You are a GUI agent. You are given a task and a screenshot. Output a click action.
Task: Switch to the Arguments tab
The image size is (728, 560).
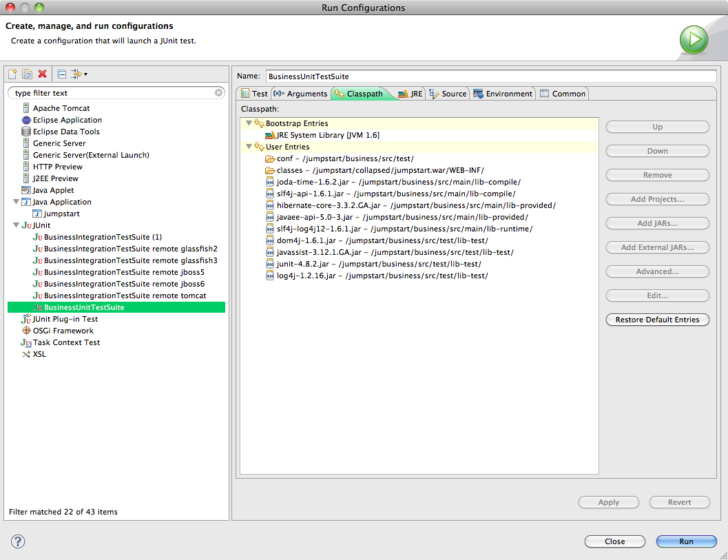pyautogui.click(x=300, y=94)
